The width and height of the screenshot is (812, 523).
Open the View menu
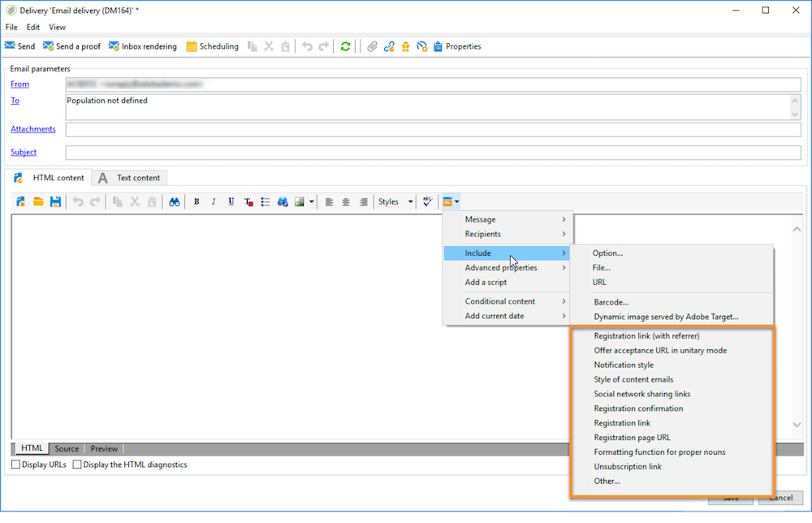click(57, 27)
